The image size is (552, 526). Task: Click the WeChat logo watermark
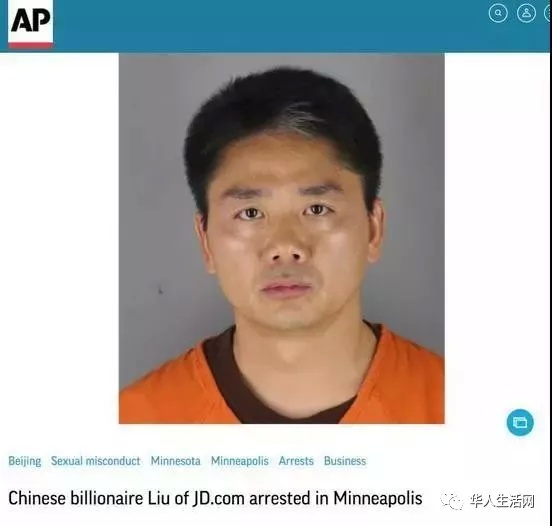[451, 501]
